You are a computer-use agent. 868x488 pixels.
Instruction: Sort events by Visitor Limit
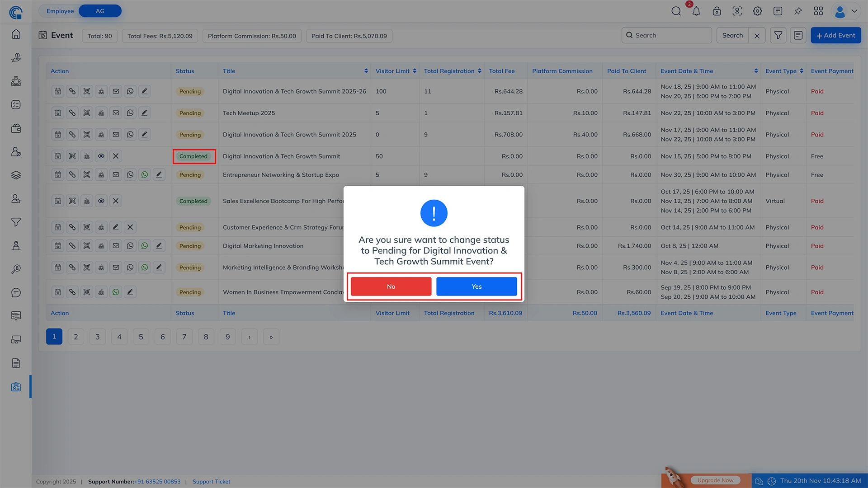414,70
